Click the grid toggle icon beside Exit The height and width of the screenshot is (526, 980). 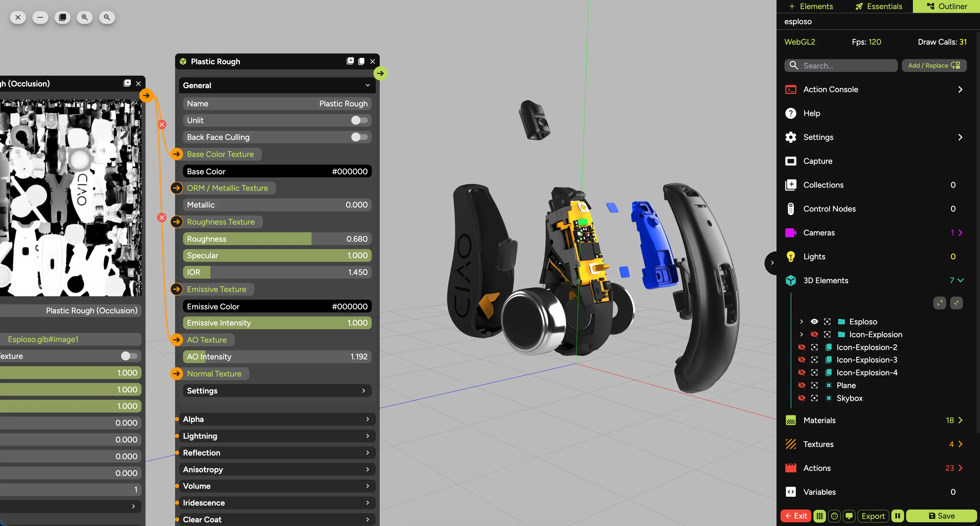click(819, 516)
